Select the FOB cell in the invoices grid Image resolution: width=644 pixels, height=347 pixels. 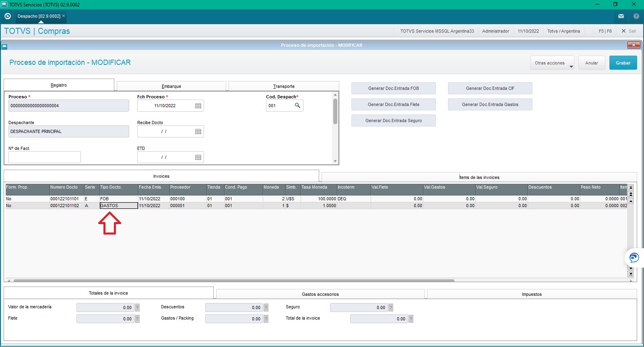[119, 199]
